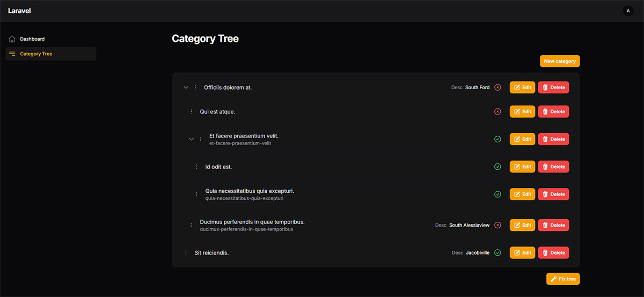
Task: Click drag handle dots beside Id odit est.
Action: coord(196,167)
